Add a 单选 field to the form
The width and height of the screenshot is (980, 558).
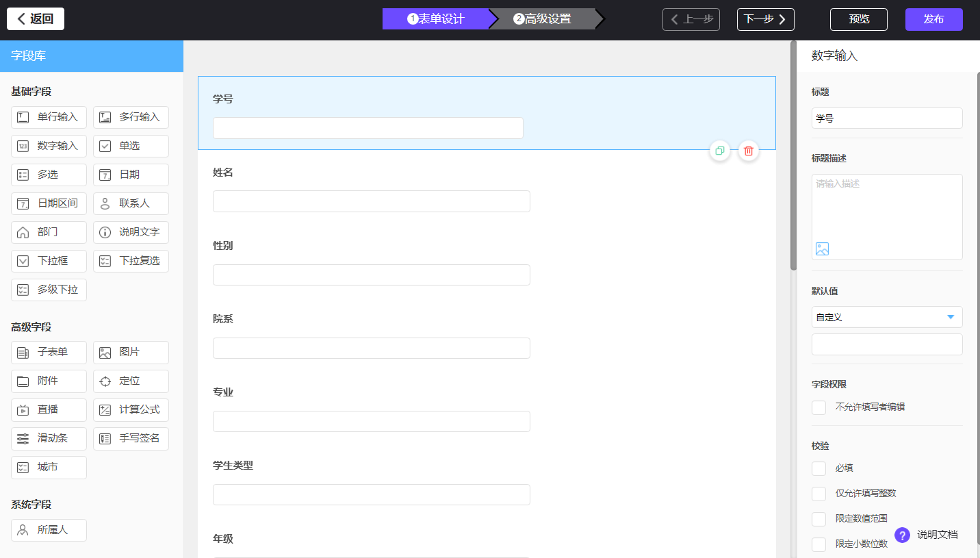(131, 146)
